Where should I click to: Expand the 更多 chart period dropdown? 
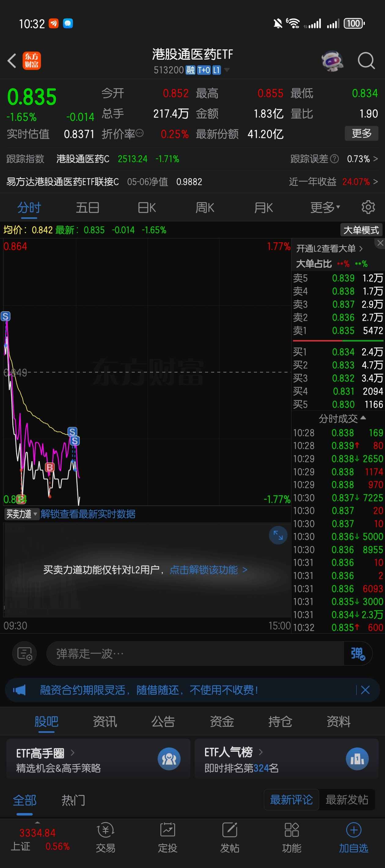point(325,208)
